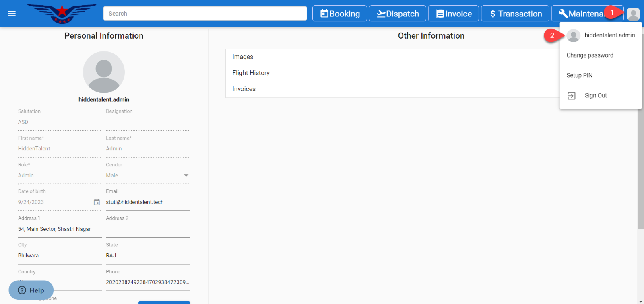Image resolution: width=644 pixels, height=304 pixels.
Task: Click into the top Search field
Action: (x=205, y=14)
